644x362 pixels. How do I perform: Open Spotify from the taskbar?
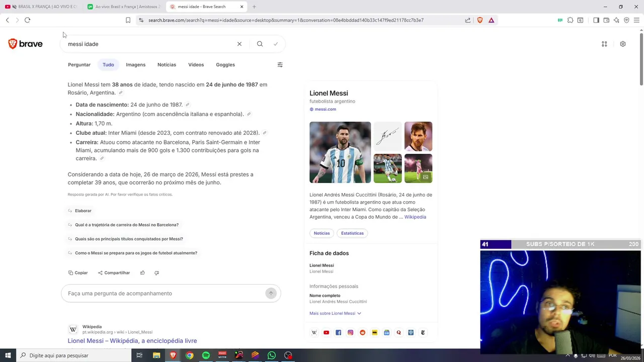click(206, 355)
